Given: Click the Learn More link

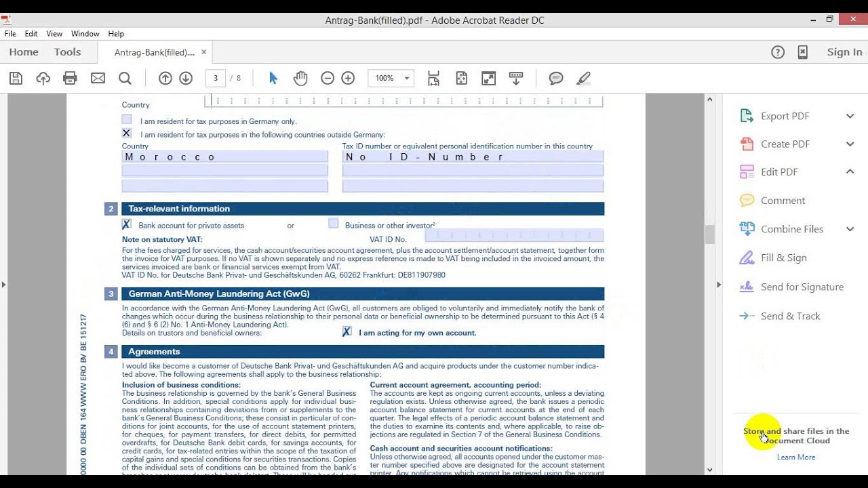Looking at the screenshot, I should coord(796,457).
